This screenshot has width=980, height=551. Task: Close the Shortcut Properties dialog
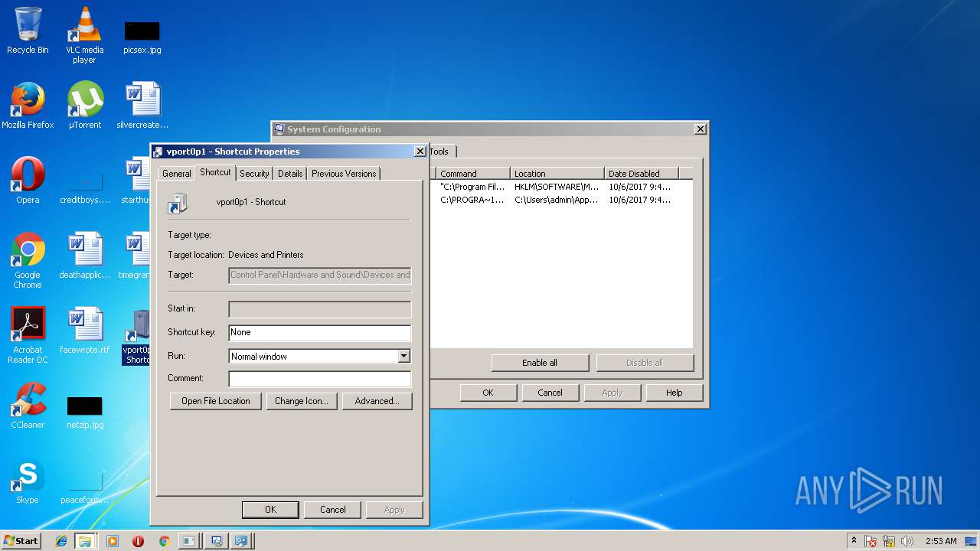pos(420,152)
